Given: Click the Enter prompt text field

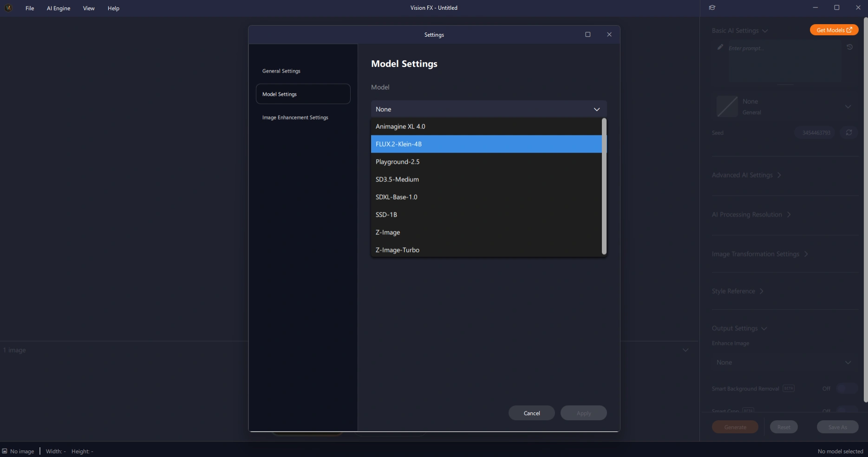Looking at the screenshot, I should [785, 61].
